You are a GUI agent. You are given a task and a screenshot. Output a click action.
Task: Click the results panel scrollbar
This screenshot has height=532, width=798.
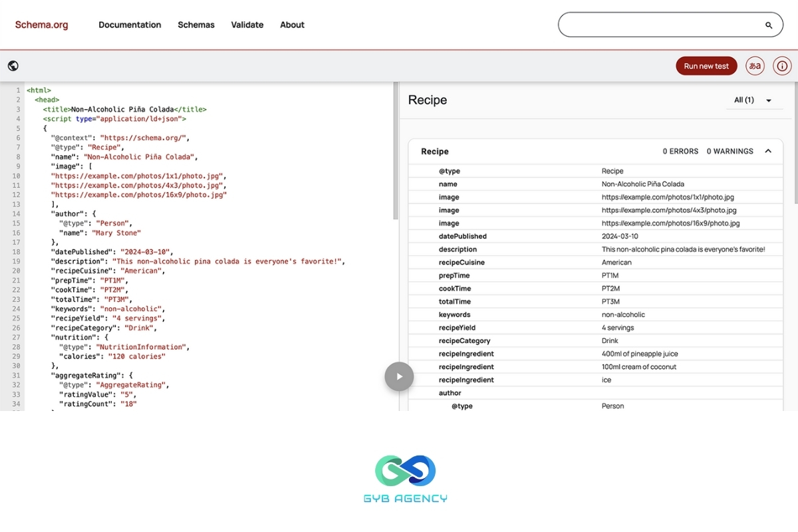click(795, 143)
